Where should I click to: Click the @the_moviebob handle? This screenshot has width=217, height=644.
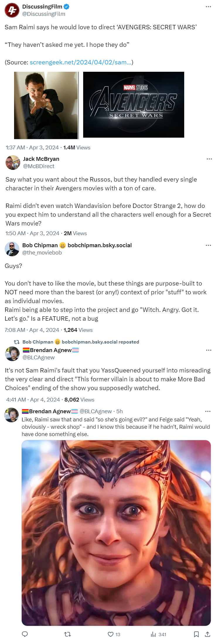click(42, 252)
